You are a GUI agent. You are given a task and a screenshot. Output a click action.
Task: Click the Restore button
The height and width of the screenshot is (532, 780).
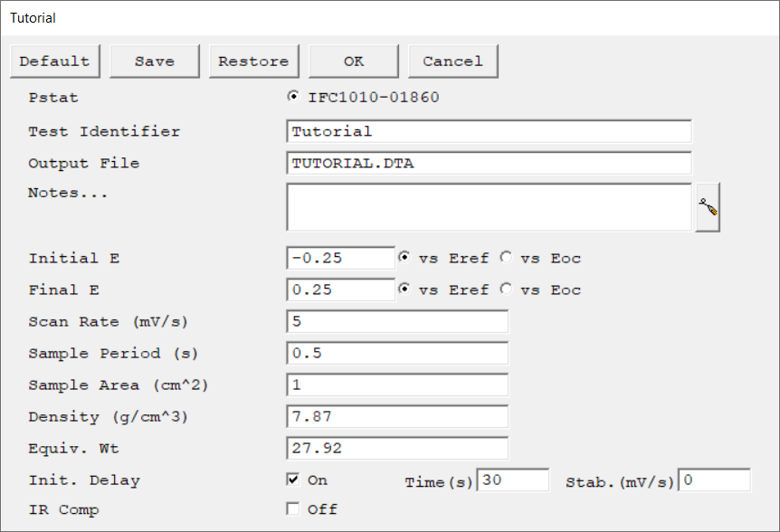tap(253, 62)
